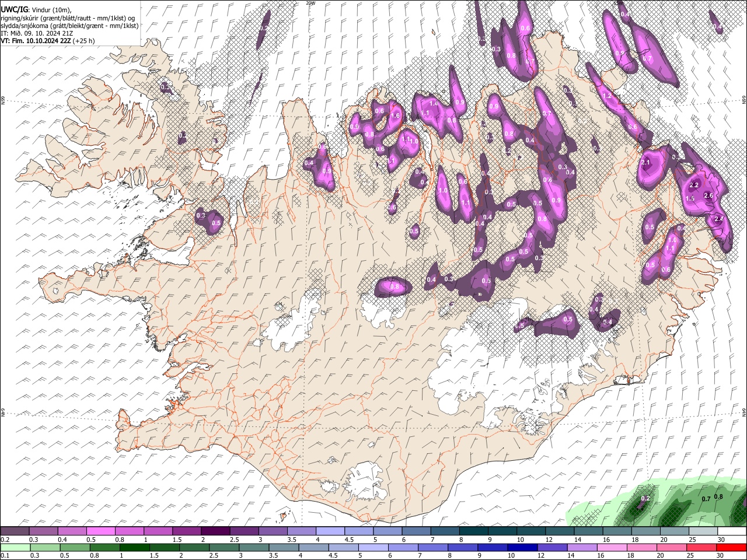Viewport: 747px width, 560px height.
Task: Click the red lower legend swatch starting at 30
Action: [x=732, y=547]
